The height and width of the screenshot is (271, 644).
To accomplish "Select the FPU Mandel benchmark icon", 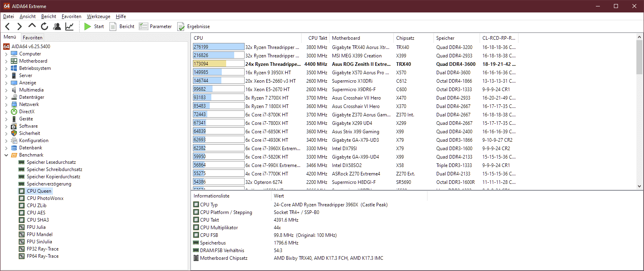I will click(x=22, y=234).
